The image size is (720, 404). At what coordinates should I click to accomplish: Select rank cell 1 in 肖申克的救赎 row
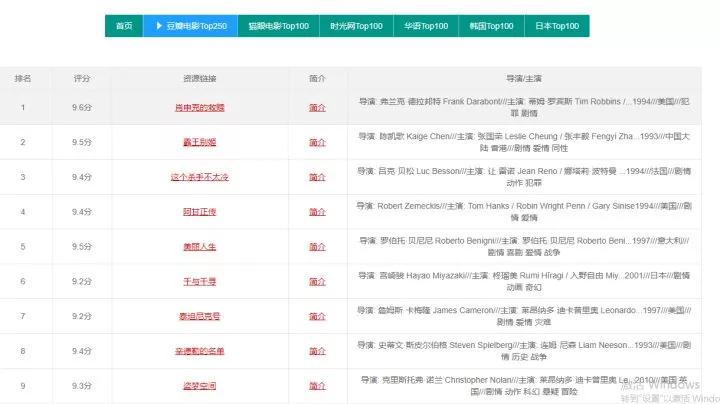23,107
